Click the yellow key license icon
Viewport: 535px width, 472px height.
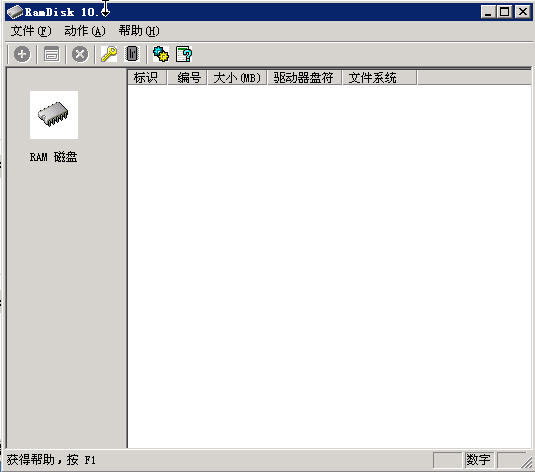click(x=109, y=54)
